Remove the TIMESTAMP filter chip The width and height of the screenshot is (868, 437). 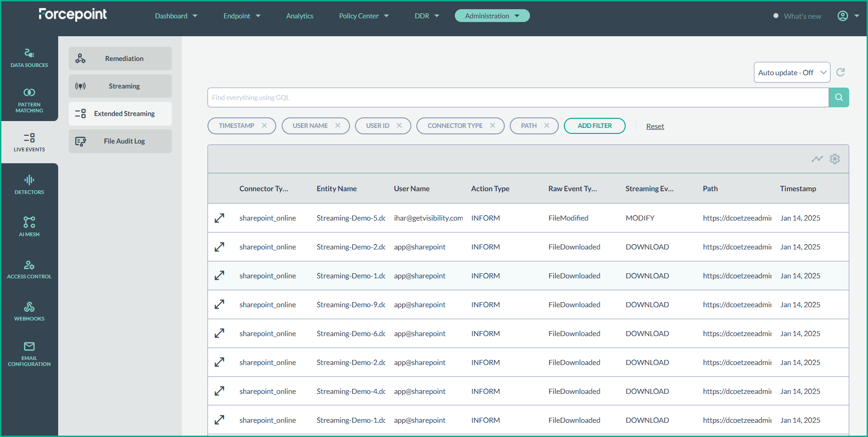264,126
